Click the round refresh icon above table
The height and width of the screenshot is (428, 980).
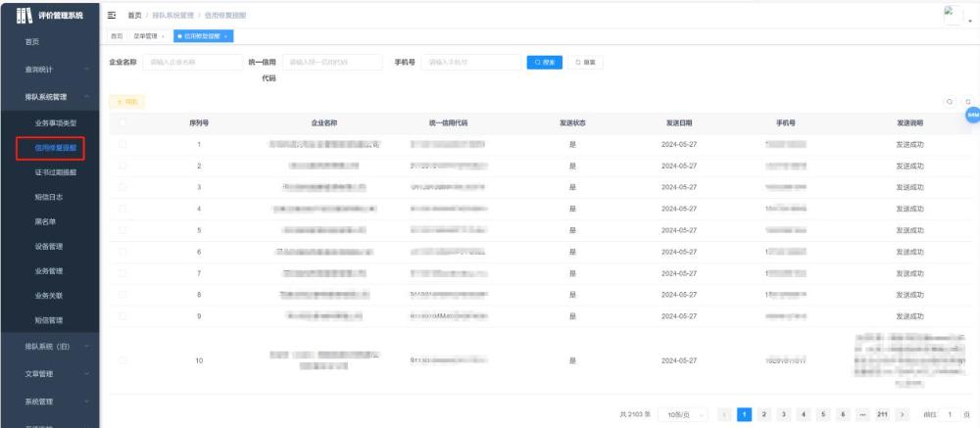pos(967,101)
